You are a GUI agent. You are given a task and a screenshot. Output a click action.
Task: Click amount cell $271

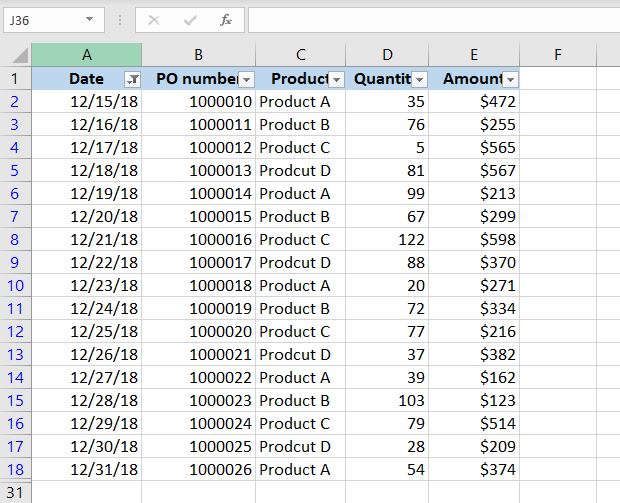[474, 286]
